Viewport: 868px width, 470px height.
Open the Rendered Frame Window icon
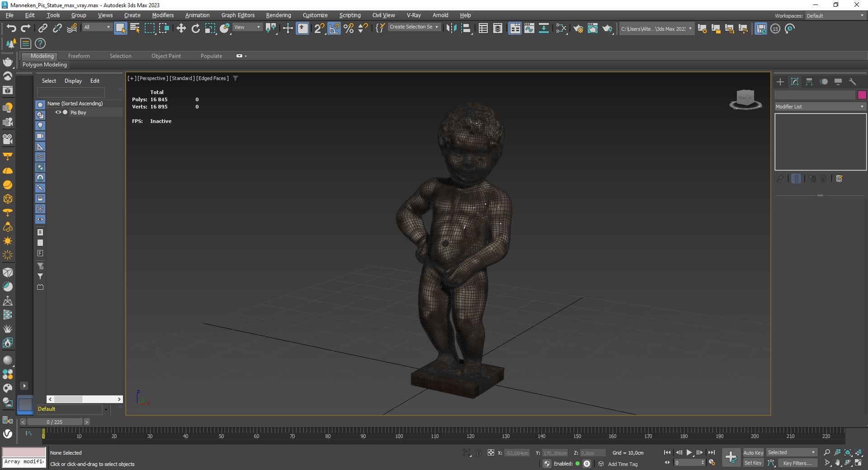(x=593, y=28)
